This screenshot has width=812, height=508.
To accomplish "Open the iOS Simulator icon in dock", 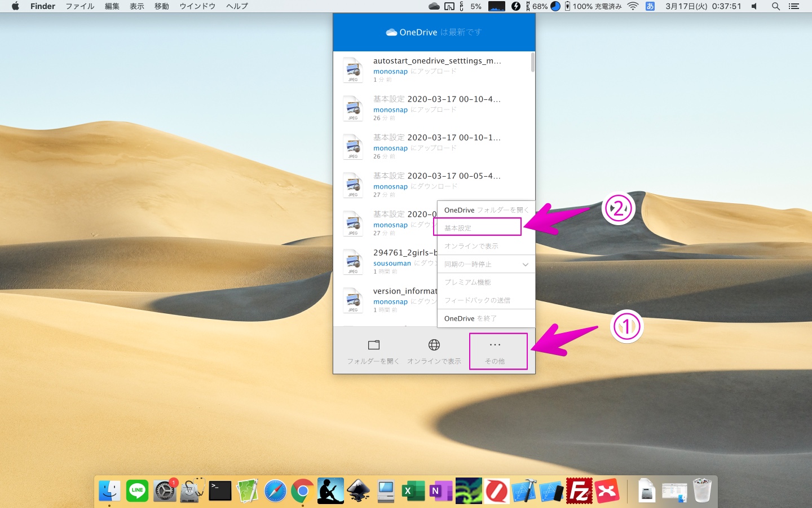I will coord(551,491).
